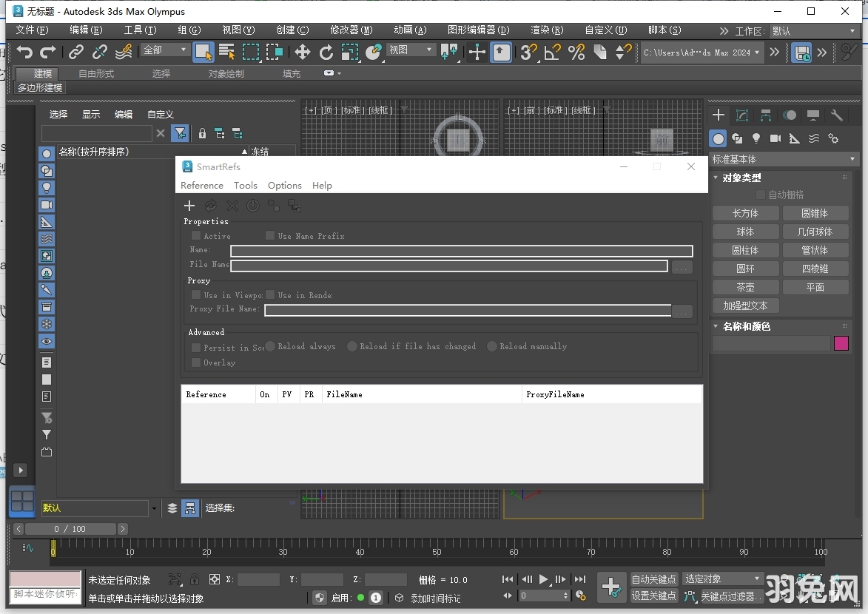The image size is (868, 614).
Task: Open the Options menu in SmartRefs
Action: coord(284,185)
